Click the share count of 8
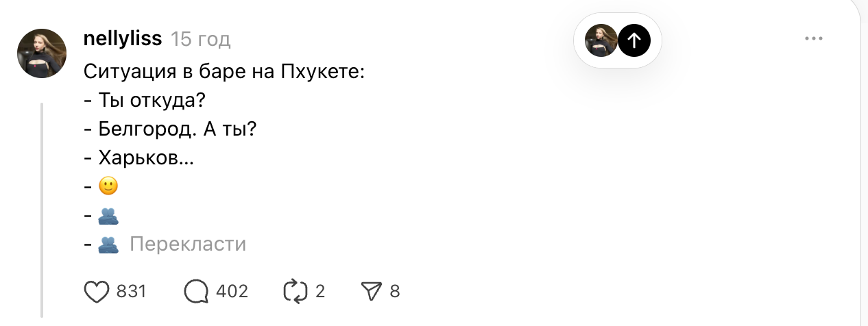Screen dimensions: 868x326 pyautogui.click(x=394, y=292)
